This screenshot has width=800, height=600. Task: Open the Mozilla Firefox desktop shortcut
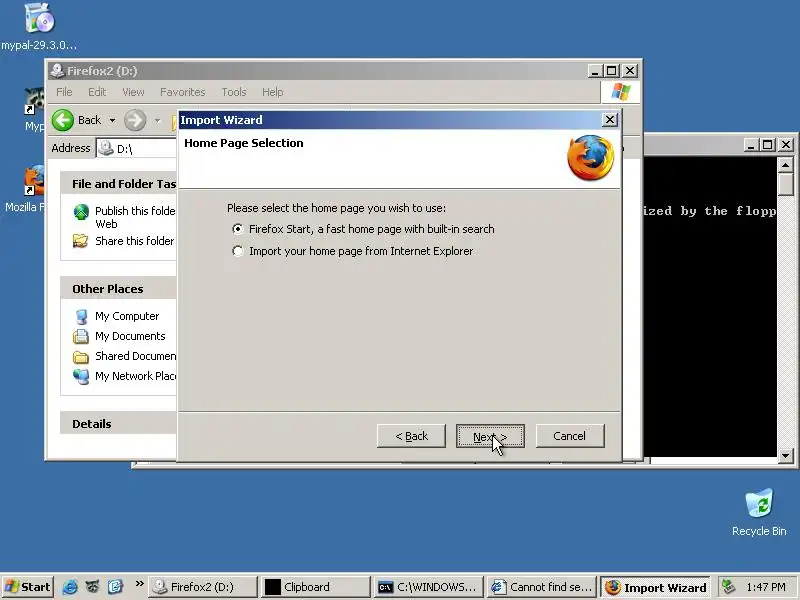point(34,180)
